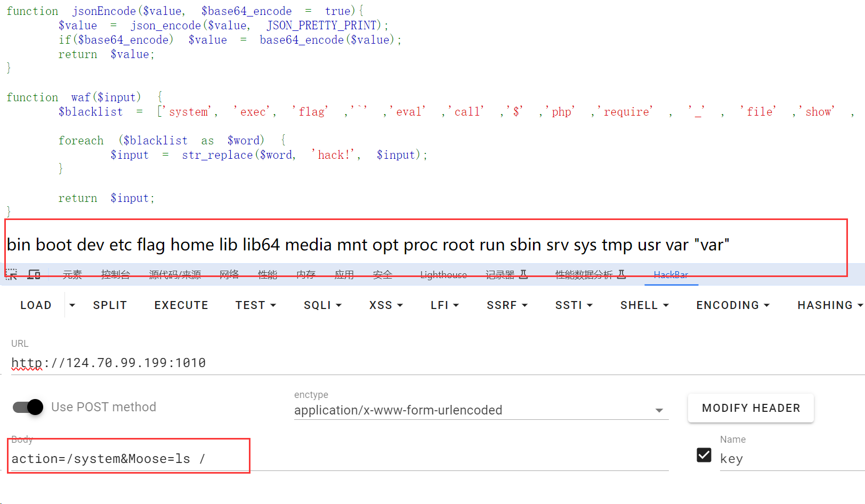Screen dimensions: 865x504
Task: Click the MODIFY HEADER button
Action: click(x=750, y=408)
